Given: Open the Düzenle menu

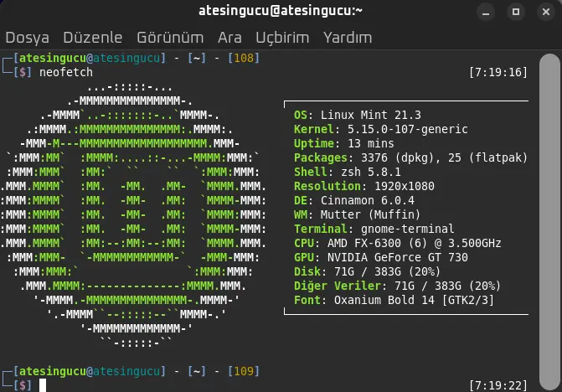Looking at the screenshot, I should pos(92,38).
